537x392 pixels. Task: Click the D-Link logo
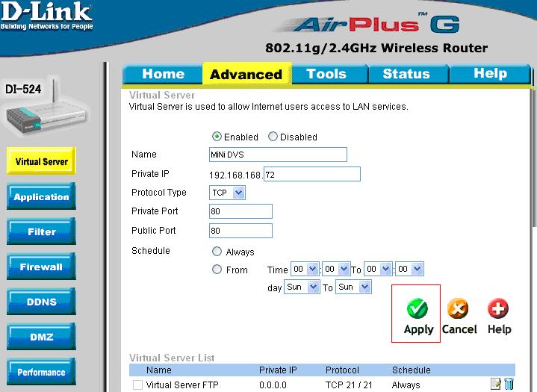coord(46,16)
